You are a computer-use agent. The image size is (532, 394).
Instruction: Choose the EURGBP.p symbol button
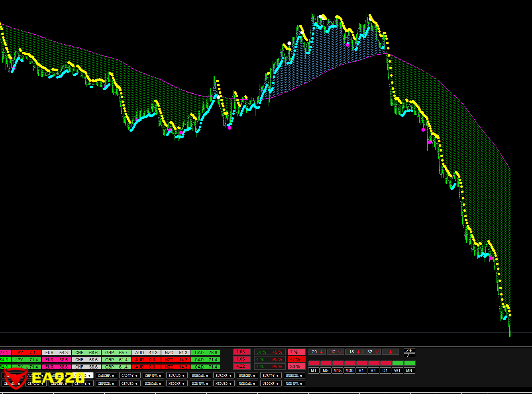[247, 376]
